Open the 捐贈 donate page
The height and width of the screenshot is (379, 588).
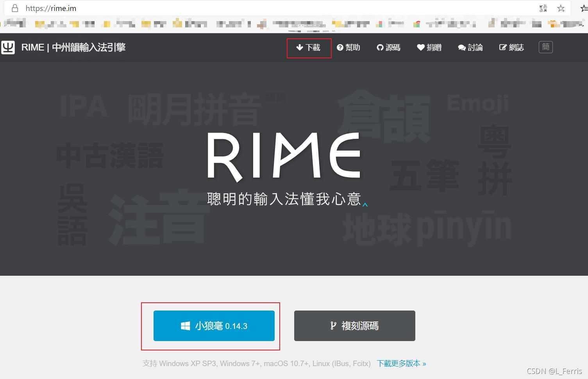click(x=429, y=48)
